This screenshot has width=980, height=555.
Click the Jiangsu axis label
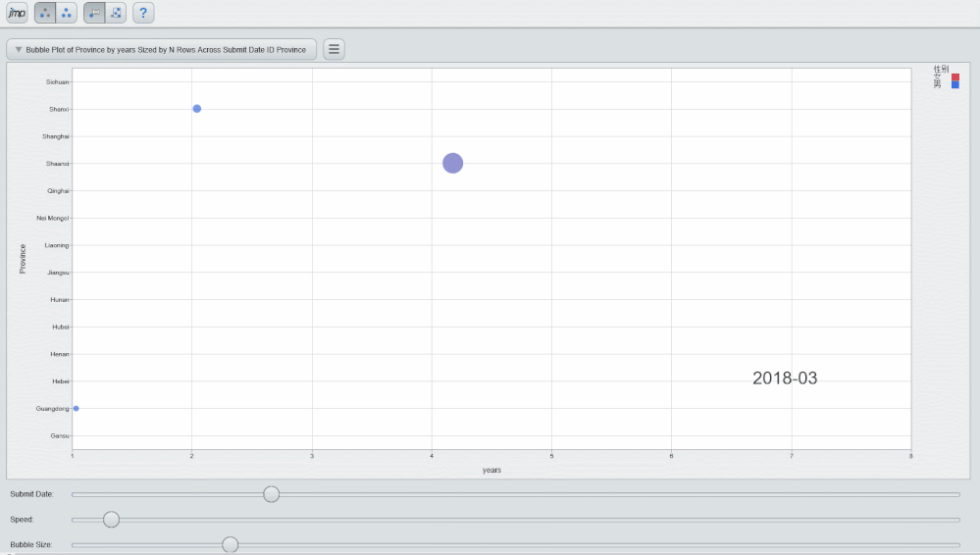tap(58, 273)
